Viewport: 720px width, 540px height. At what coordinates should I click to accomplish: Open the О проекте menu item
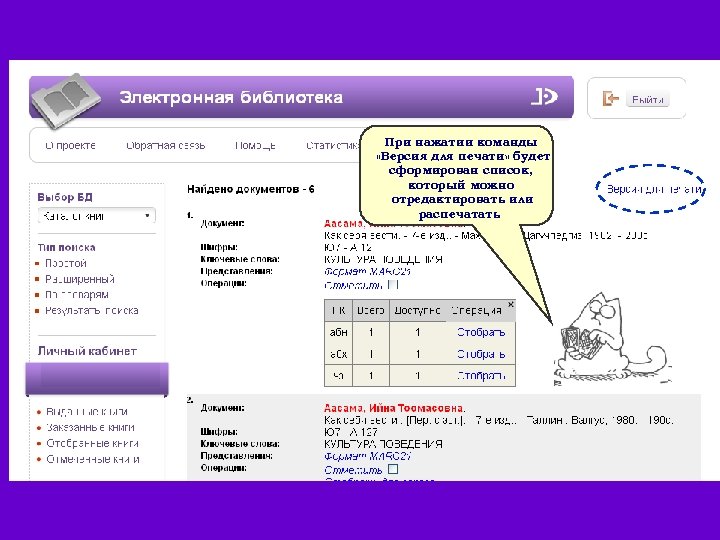point(70,146)
